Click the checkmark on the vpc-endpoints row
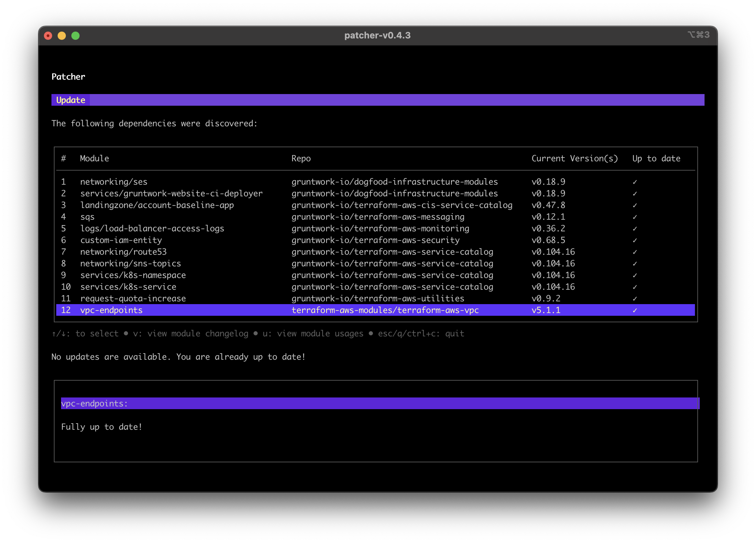This screenshot has height=543, width=756. pyautogui.click(x=636, y=310)
